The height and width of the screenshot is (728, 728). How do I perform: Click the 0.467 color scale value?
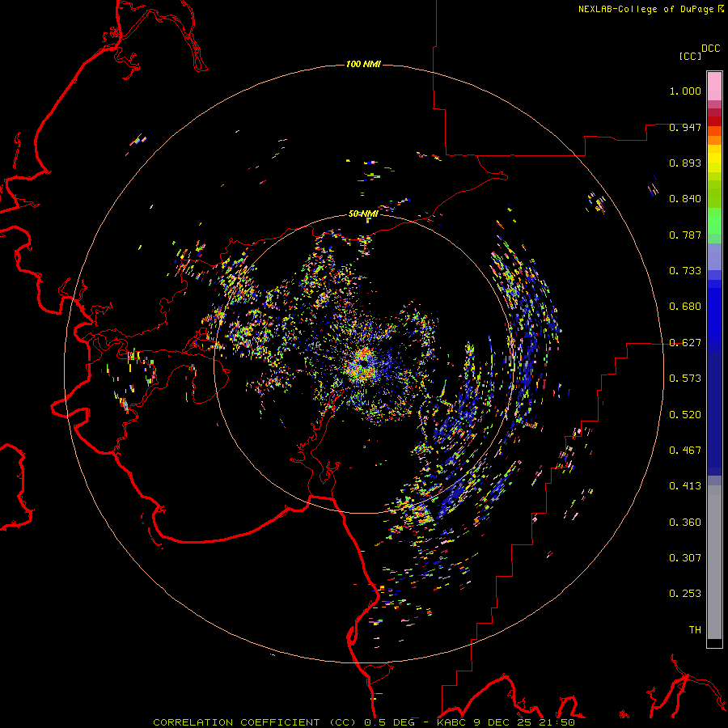(685, 451)
